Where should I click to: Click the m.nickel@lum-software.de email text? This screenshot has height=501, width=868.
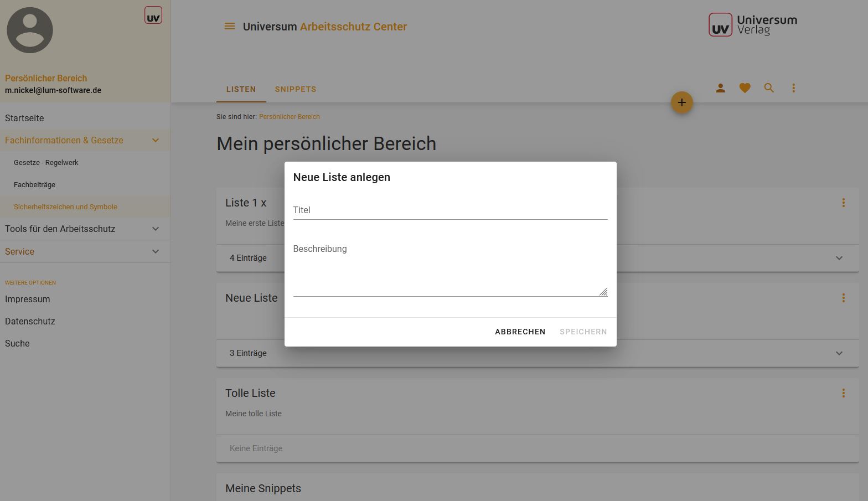tap(53, 90)
